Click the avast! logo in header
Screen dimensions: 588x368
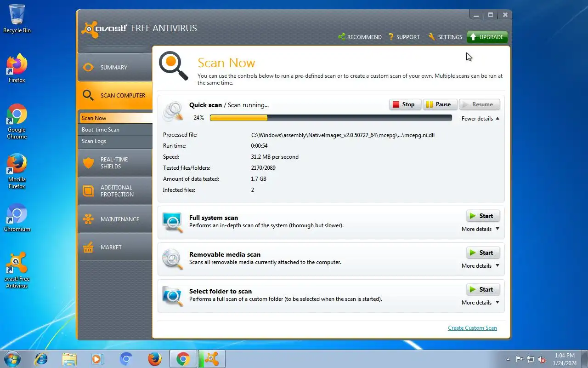pyautogui.click(x=104, y=29)
